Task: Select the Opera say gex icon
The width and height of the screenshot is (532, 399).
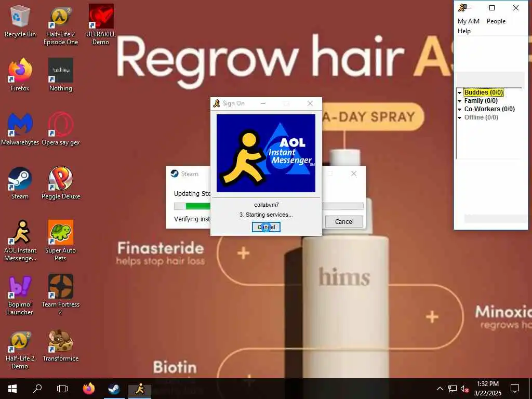Action: point(61,129)
